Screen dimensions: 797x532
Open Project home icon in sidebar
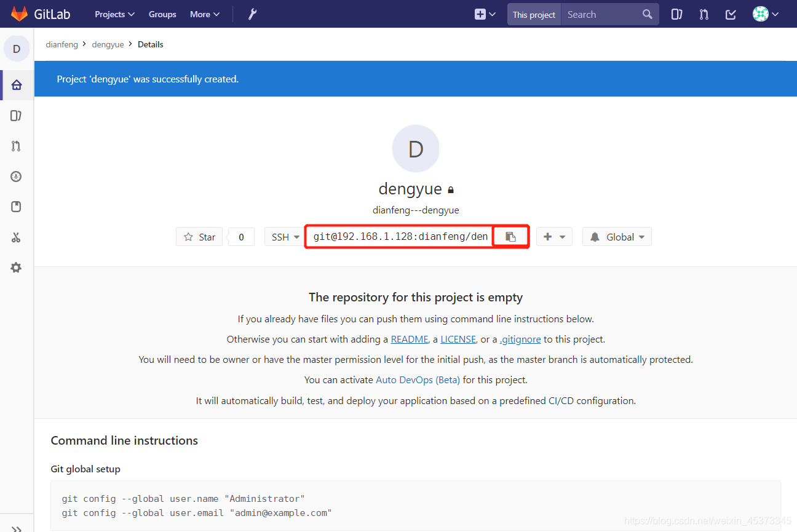click(17, 85)
